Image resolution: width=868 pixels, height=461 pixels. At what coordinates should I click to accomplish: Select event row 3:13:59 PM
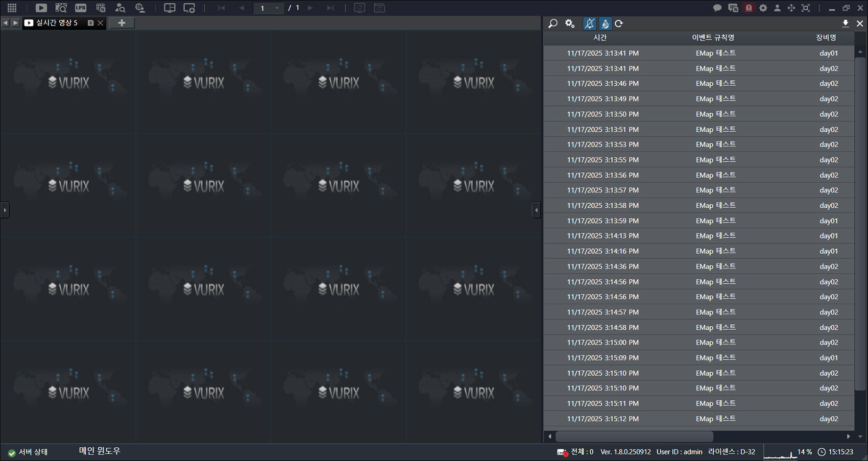(x=699, y=220)
